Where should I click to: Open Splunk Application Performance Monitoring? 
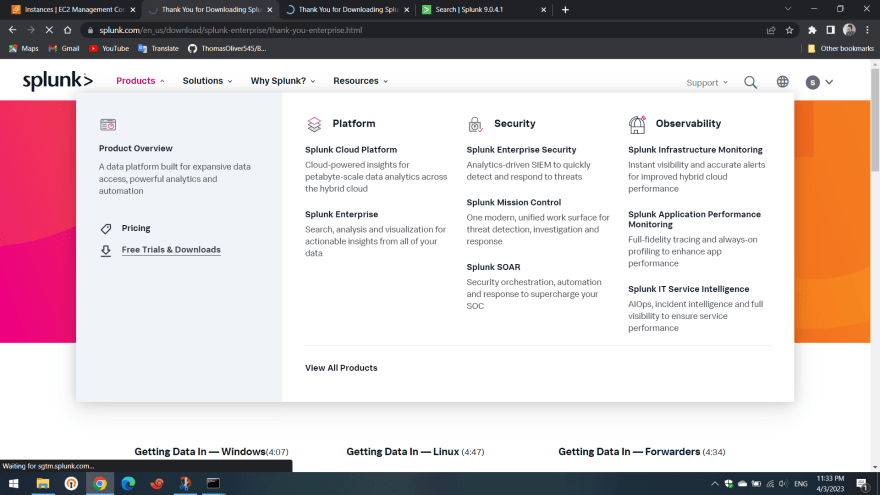(694, 219)
